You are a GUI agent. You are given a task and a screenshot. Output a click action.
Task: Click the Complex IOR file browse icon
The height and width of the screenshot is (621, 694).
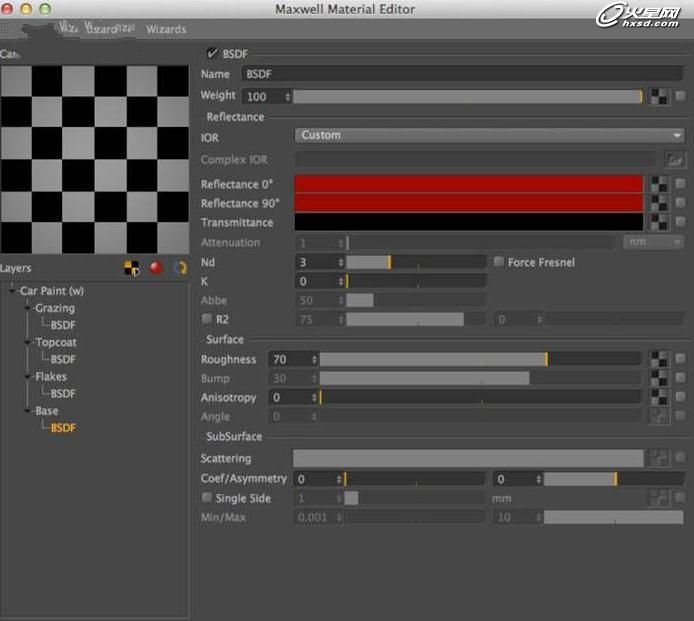point(675,160)
